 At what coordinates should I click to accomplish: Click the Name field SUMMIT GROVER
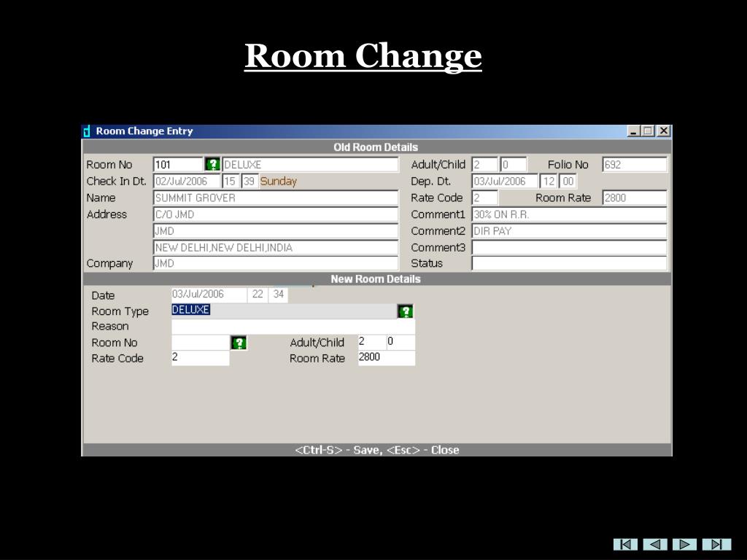275,198
